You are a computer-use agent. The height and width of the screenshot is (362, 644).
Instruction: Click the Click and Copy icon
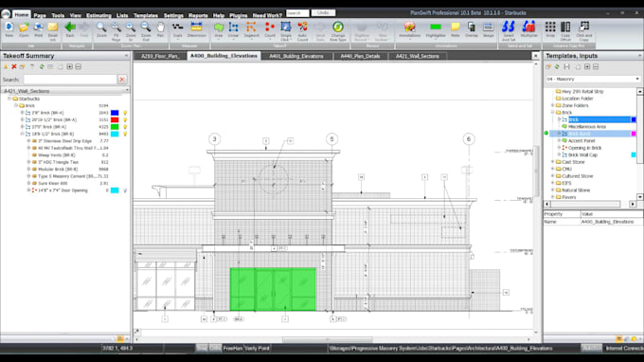pyautogui.click(x=583, y=27)
